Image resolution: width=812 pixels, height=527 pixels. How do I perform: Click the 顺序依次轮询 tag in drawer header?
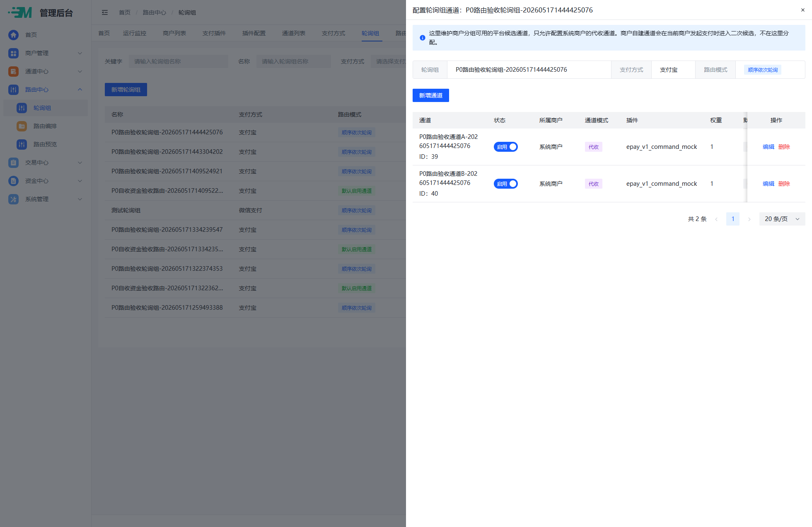[x=763, y=70]
